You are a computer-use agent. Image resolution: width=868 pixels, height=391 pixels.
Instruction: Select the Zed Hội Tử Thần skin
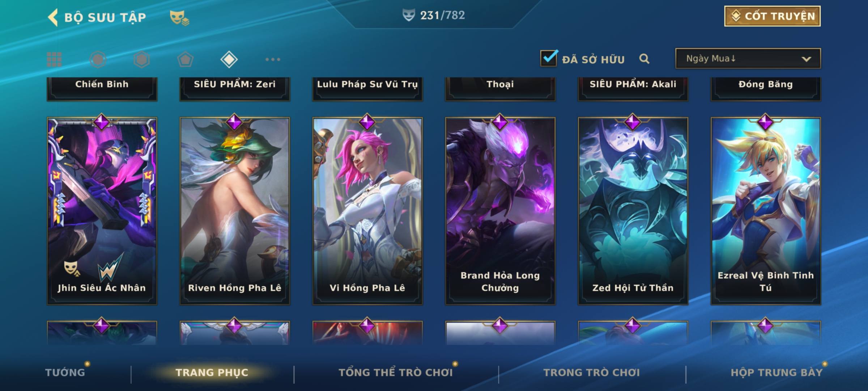[633, 211]
